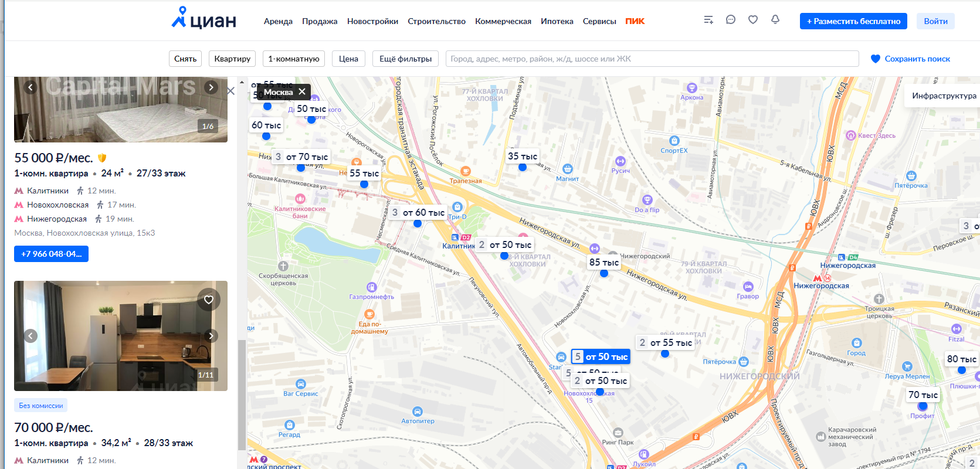The image size is (980, 469).
Task: Select the 85 тыс map price marker
Action: pos(604,263)
